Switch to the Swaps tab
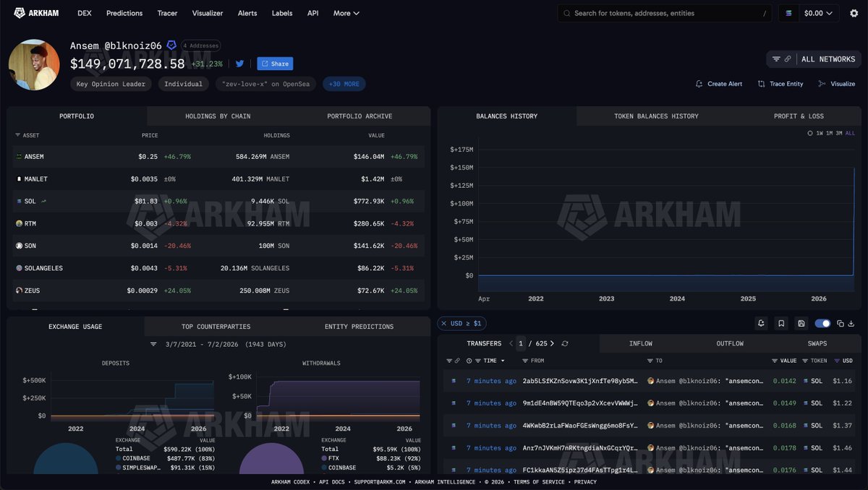 click(817, 343)
